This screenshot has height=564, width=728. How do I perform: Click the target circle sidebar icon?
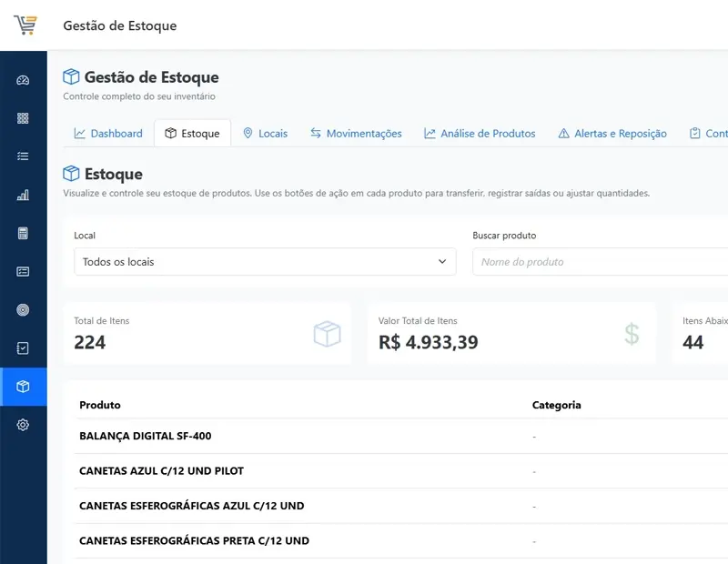[x=23, y=309]
